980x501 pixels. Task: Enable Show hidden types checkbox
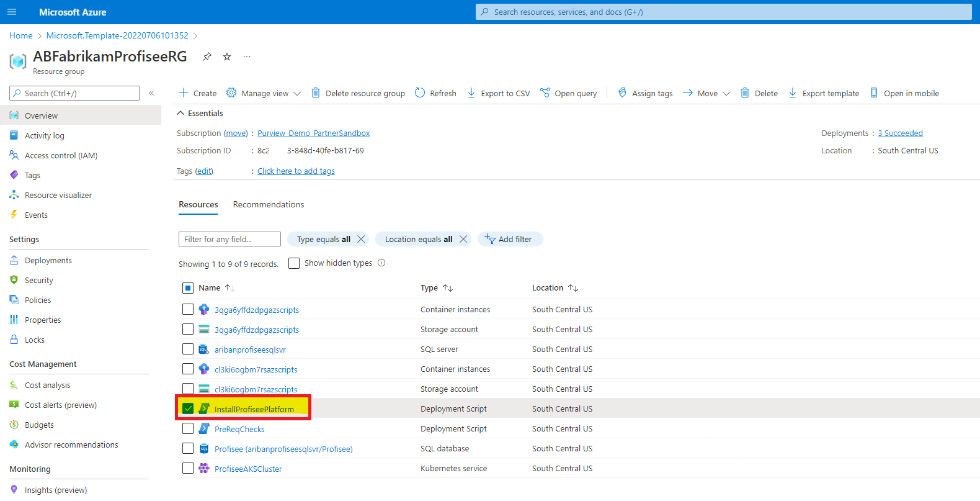294,263
